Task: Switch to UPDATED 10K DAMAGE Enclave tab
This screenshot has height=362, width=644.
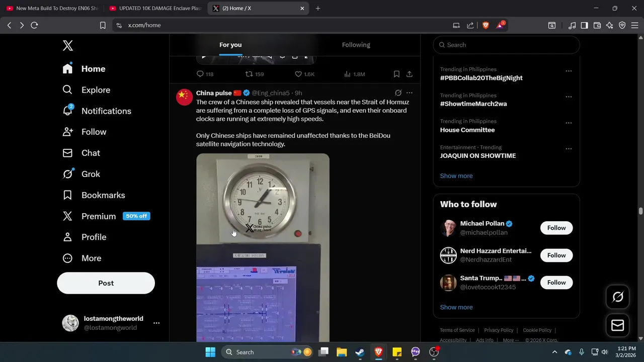Action: (155, 9)
